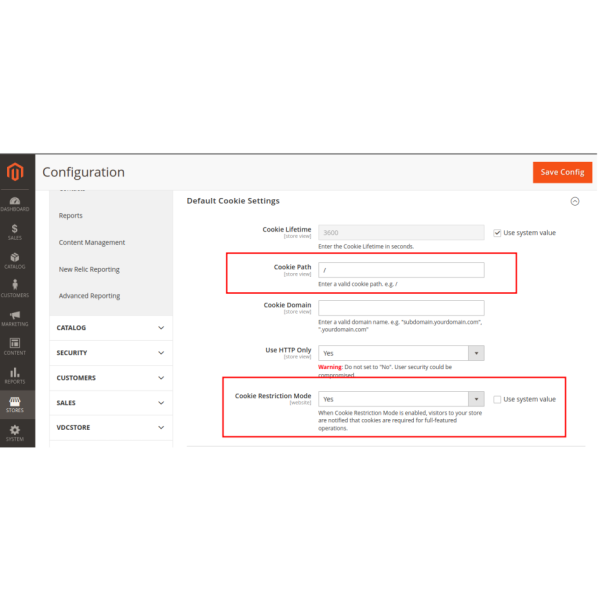Click into the Cookie Domain field
This screenshot has width=600, height=600.
click(400, 307)
